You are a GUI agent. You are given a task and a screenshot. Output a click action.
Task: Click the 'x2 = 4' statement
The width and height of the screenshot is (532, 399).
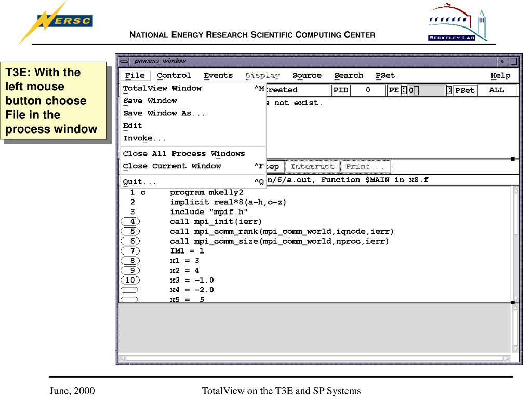coord(184,270)
